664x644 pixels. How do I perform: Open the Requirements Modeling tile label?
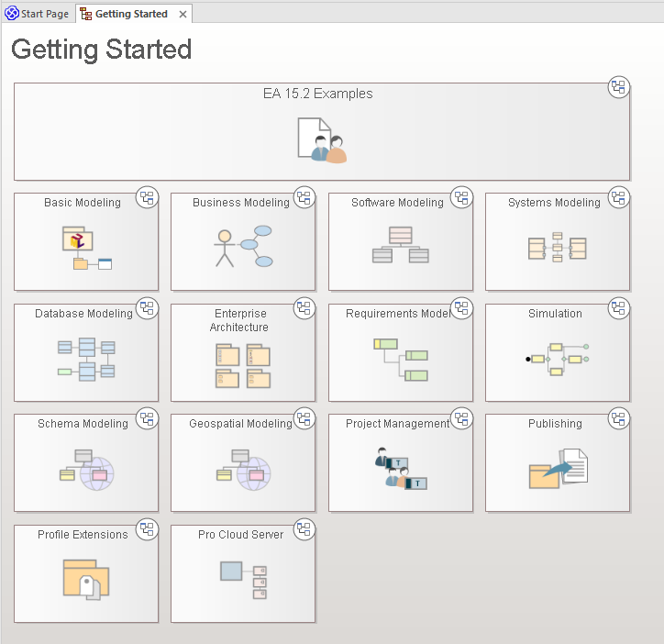pos(398,314)
